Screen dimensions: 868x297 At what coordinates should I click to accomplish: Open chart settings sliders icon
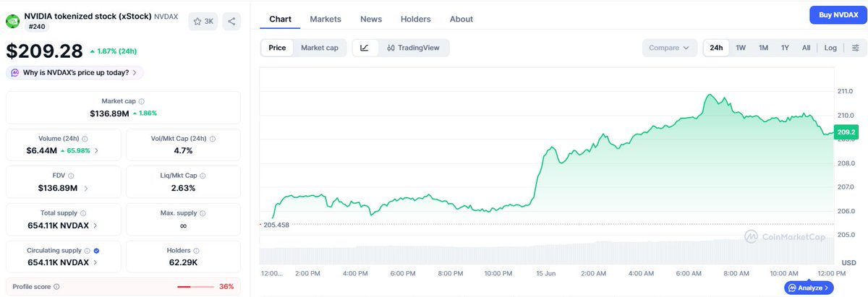click(x=855, y=48)
